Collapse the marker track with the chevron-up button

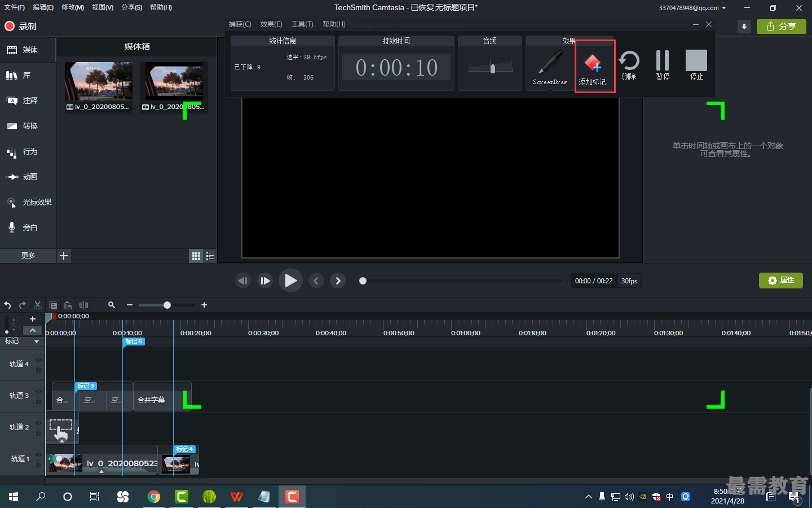[33, 330]
